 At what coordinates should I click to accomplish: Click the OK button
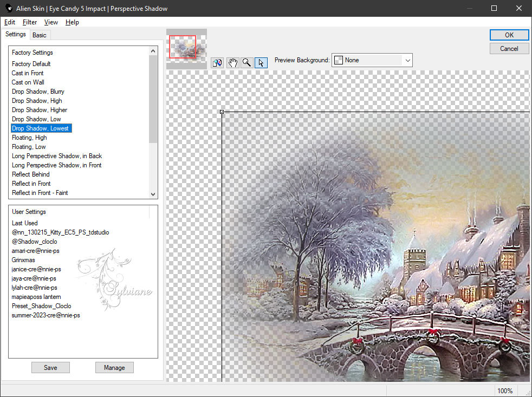click(509, 35)
